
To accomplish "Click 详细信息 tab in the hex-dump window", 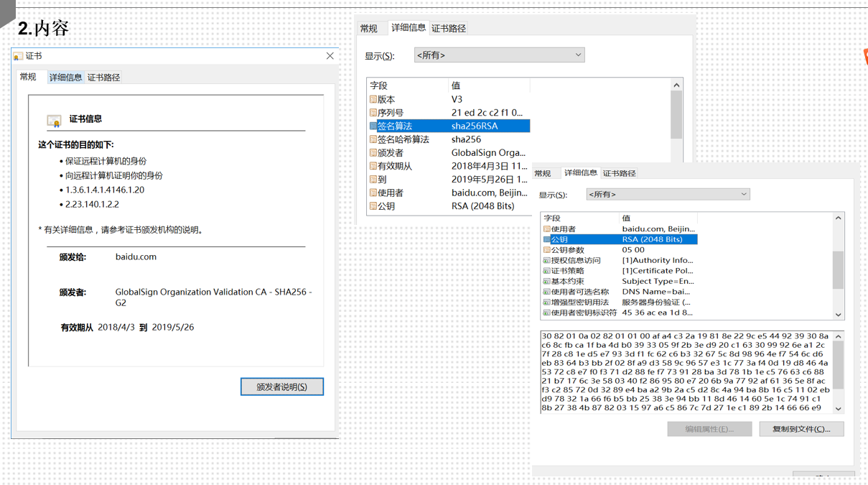I will point(581,173).
